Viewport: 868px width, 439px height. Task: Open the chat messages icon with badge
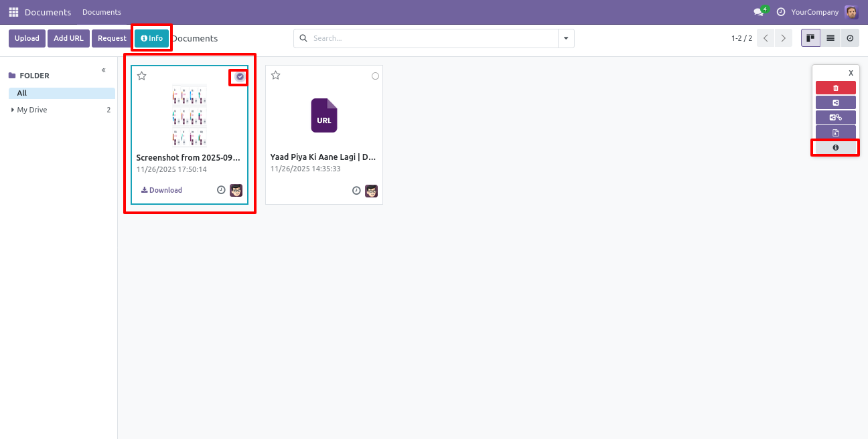click(758, 12)
